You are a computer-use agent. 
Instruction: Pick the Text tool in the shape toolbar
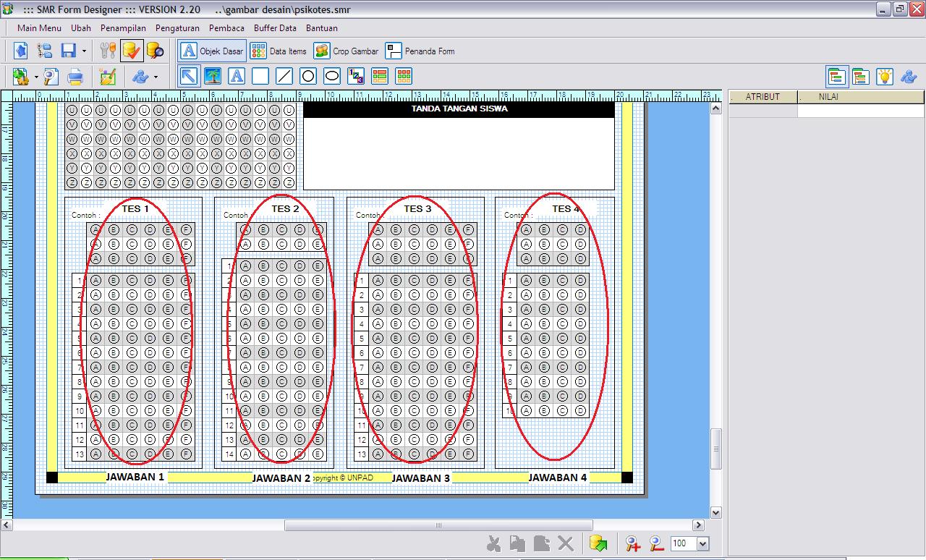click(x=236, y=76)
